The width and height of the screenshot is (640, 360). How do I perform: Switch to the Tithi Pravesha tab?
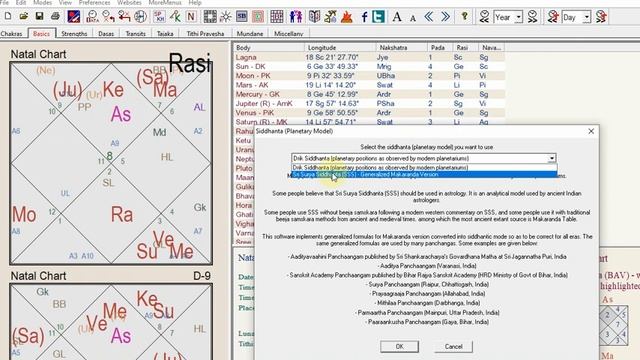pyautogui.click(x=205, y=33)
